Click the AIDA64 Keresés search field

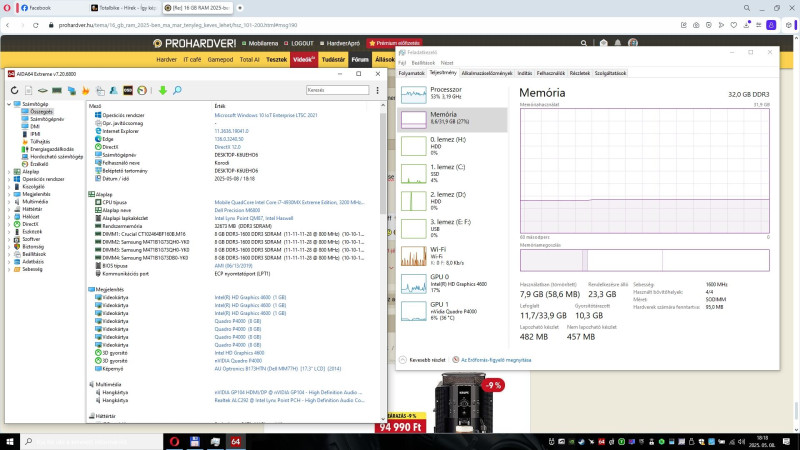pos(337,90)
